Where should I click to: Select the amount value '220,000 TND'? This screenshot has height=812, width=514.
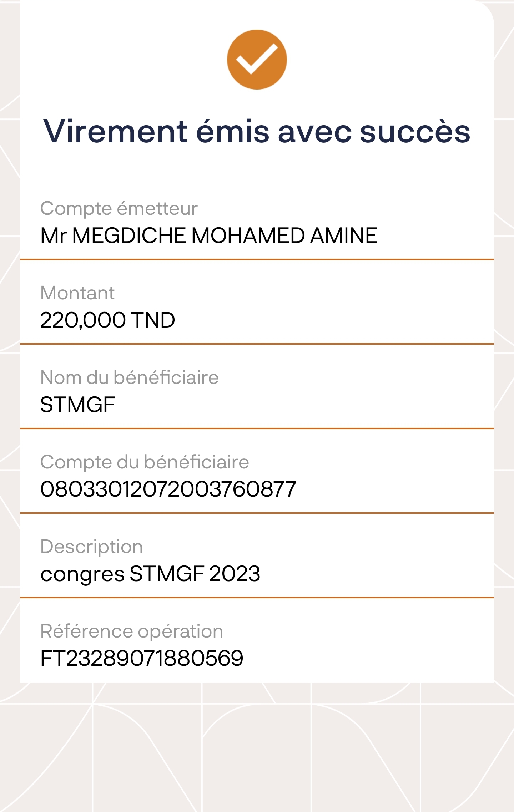pos(107,320)
